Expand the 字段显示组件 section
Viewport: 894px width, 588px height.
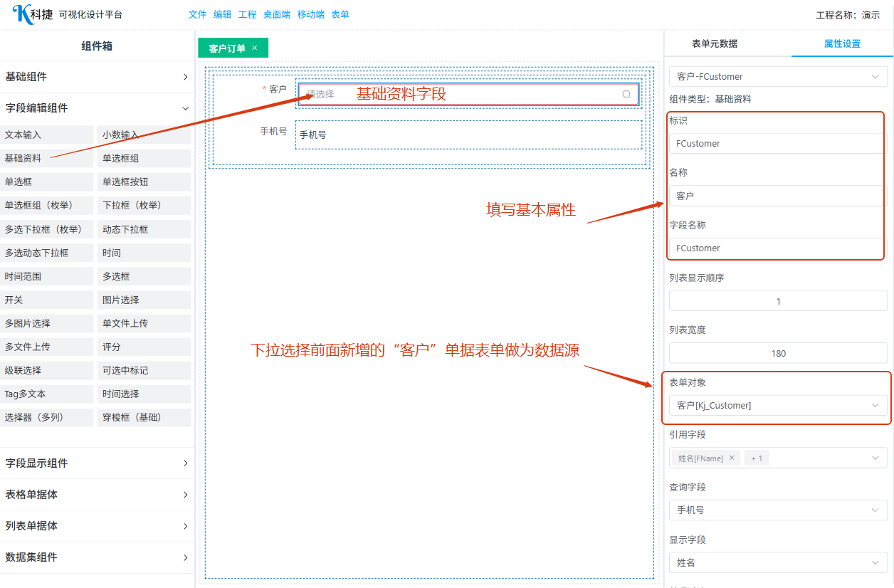pyautogui.click(x=97, y=463)
